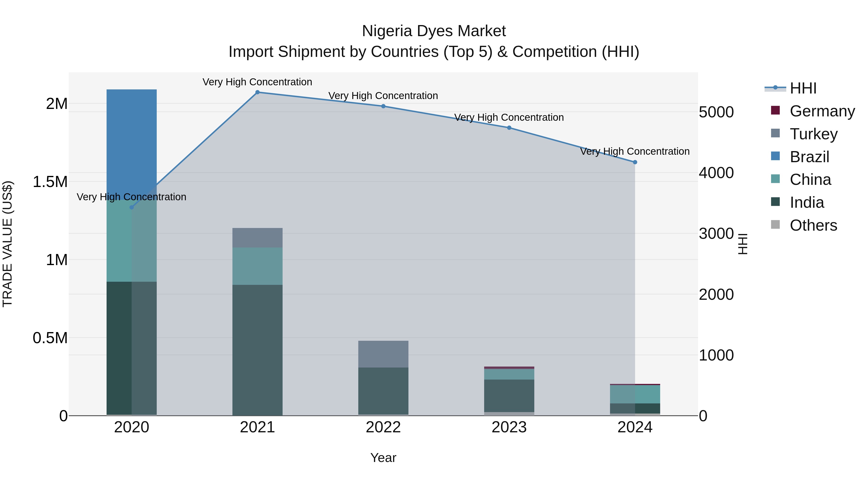
Task: Click the 'Year' x-axis title
Action: [383, 458]
